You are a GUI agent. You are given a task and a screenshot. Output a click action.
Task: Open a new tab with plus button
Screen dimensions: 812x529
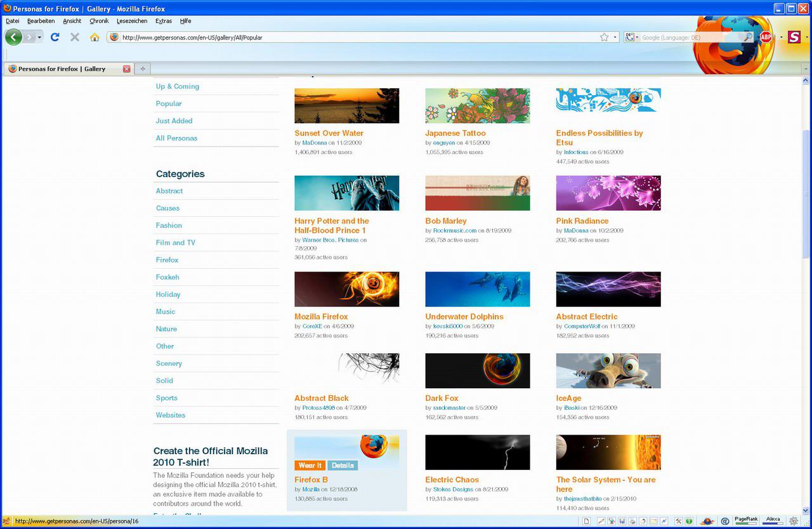point(143,69)
